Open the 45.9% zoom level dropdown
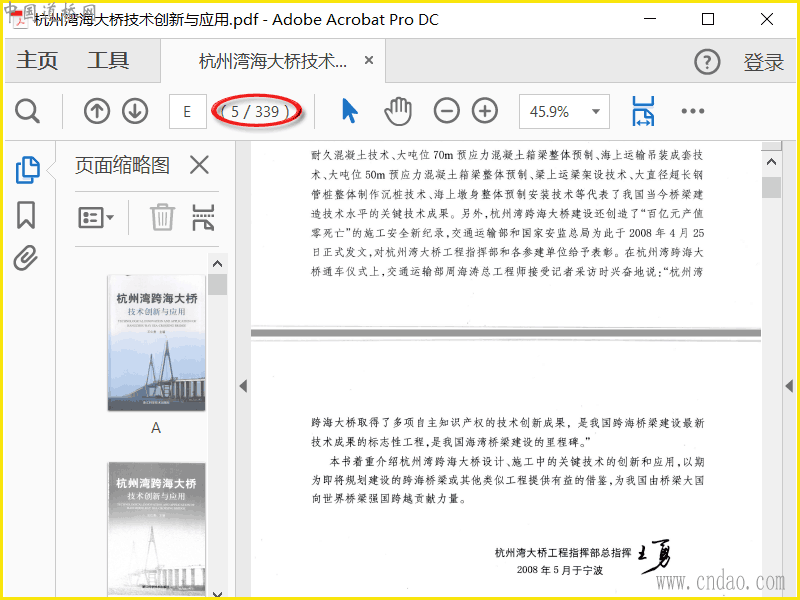This screenshot has width=800, height=600. pyautogui.click(x=564, y=111)
